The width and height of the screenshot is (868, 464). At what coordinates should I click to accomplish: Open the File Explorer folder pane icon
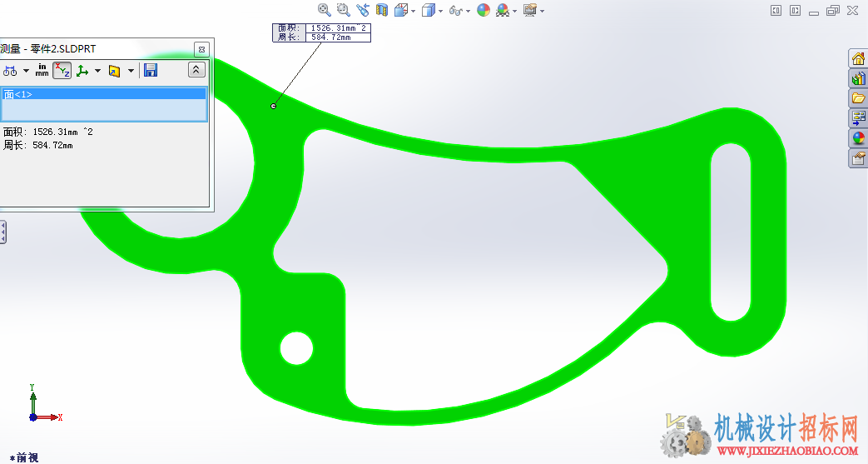pos(859,98)
